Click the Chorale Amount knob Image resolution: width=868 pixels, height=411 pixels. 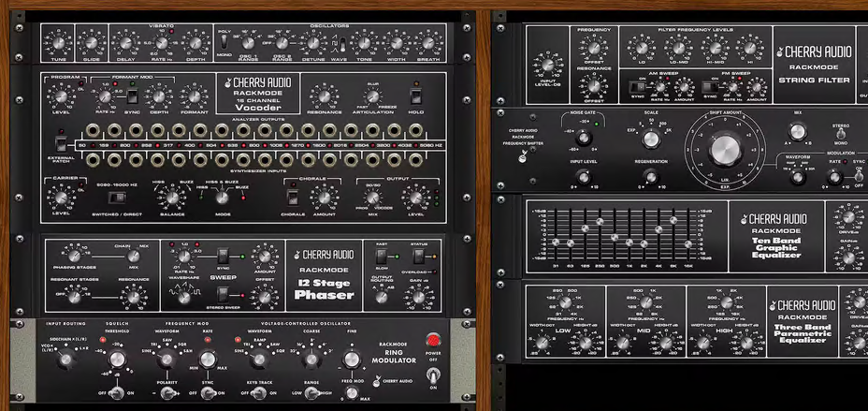point(325,198)
